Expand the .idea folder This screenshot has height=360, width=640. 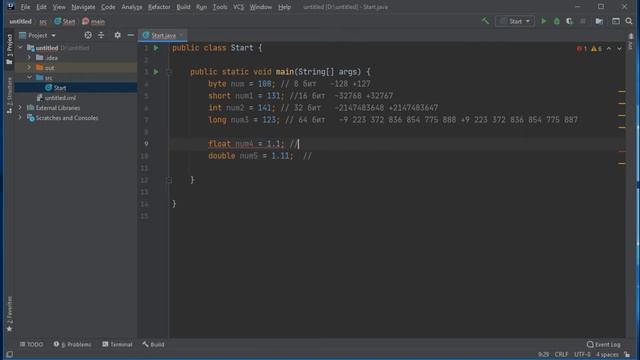point(29,58)
